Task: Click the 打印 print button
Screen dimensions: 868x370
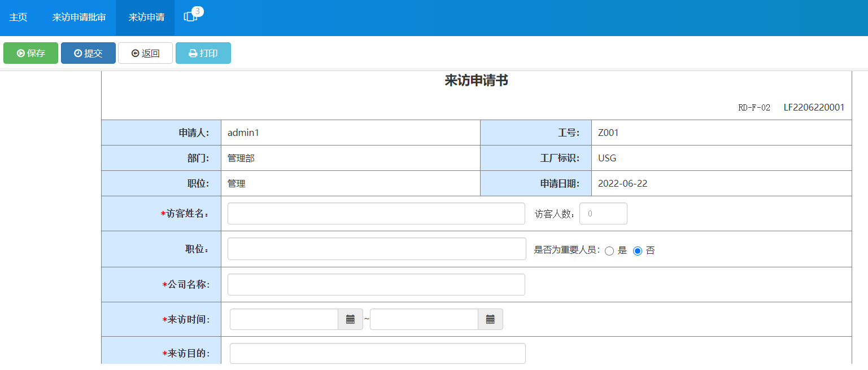Action: point(203,52)
